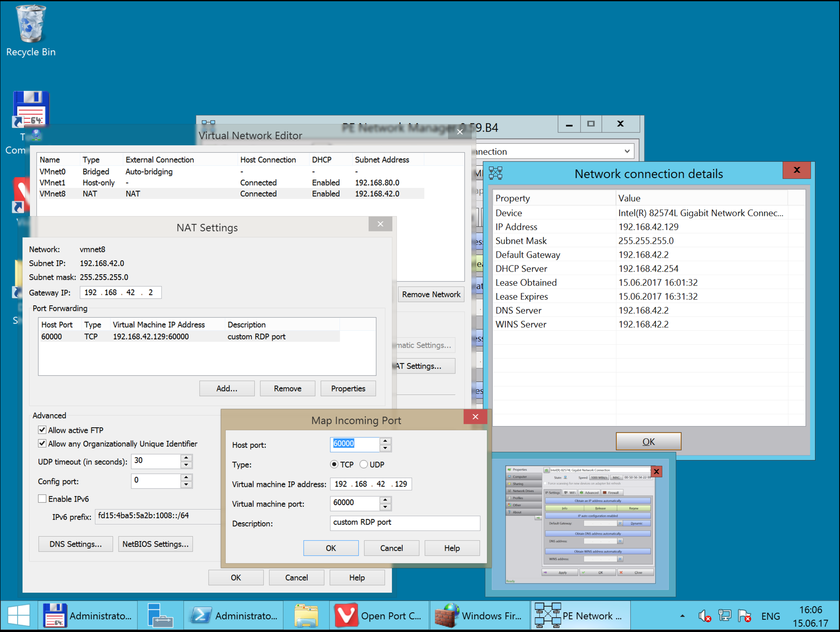This screenshot has width=840, height=632.
Task: Toggle Allow any Organizationally Unique Identifier checkbox
Action: click(x=42, y=443)
